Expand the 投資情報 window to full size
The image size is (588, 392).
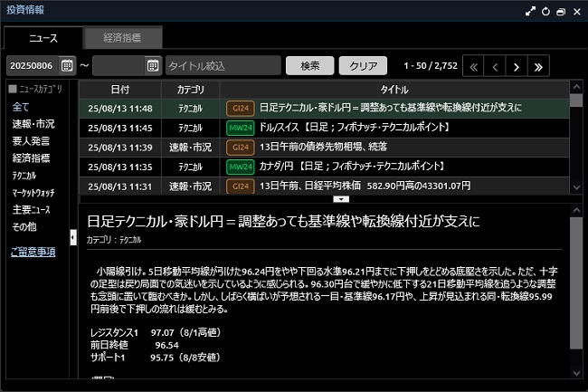(530, 11)
